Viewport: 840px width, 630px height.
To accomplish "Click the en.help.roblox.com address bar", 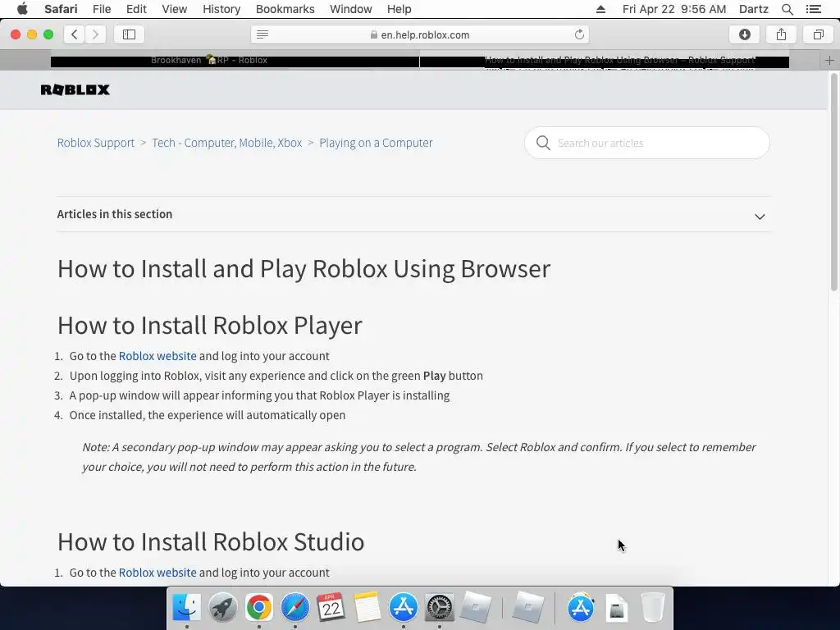I will tap(420, 34).
